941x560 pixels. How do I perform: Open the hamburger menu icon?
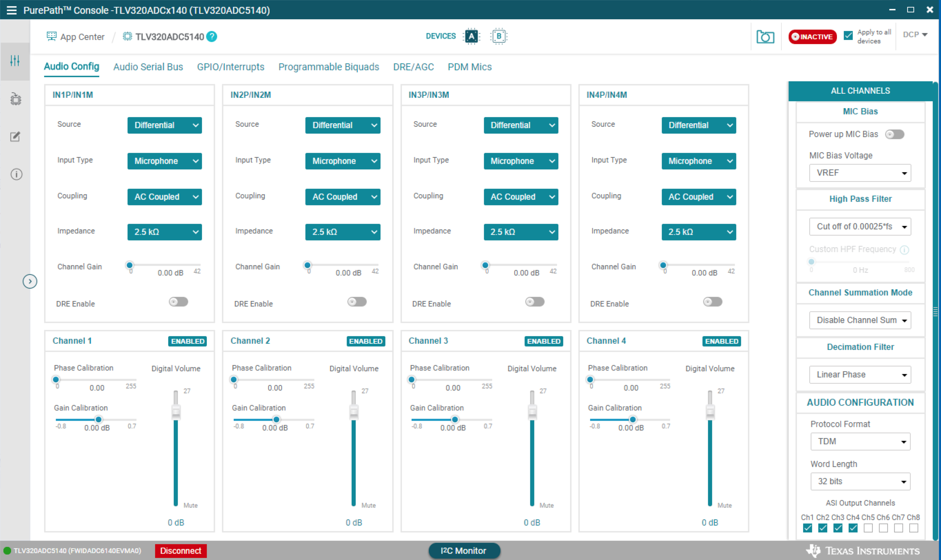pos(12,10)
